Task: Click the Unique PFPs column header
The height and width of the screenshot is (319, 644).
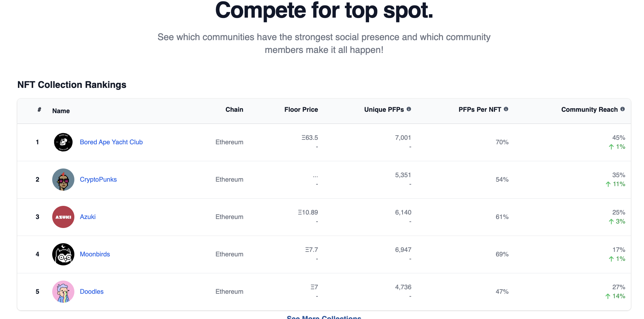Action: point(384,110)
